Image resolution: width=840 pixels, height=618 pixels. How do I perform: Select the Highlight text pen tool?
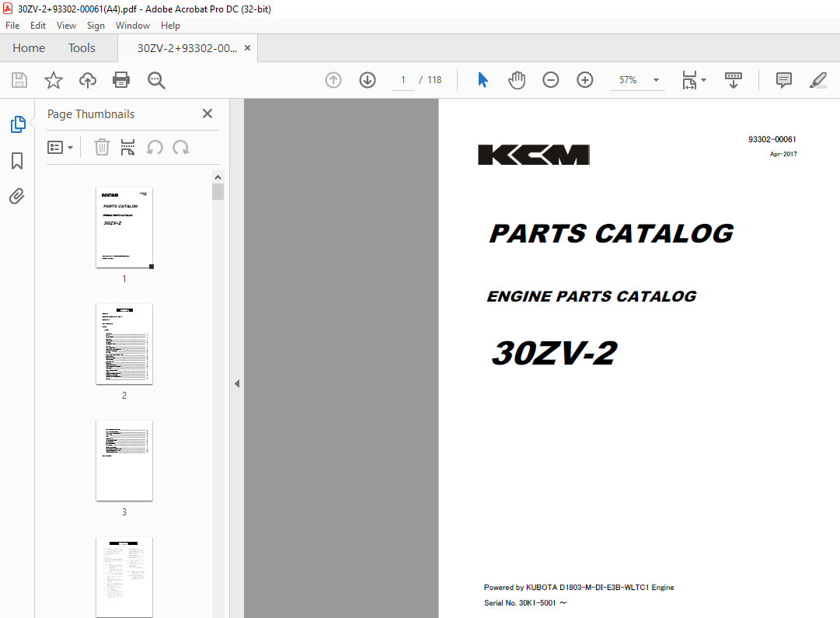click(818, 80)
